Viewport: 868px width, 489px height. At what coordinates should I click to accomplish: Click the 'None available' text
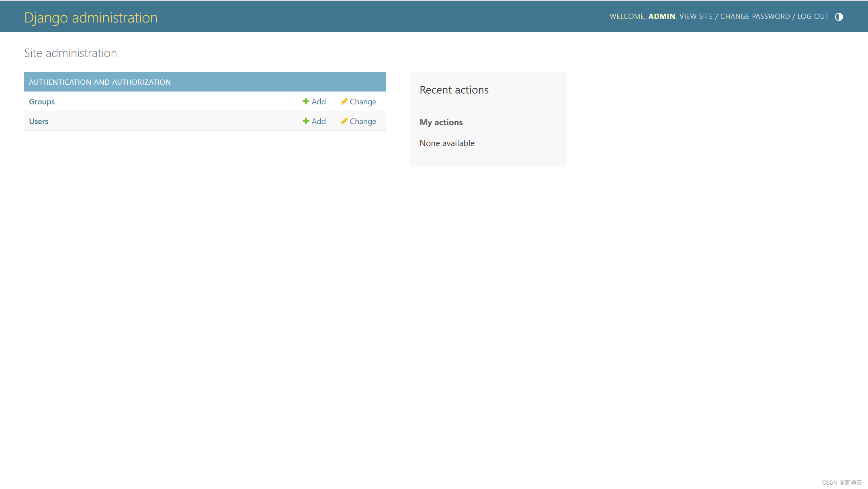[x=447, y=143]
